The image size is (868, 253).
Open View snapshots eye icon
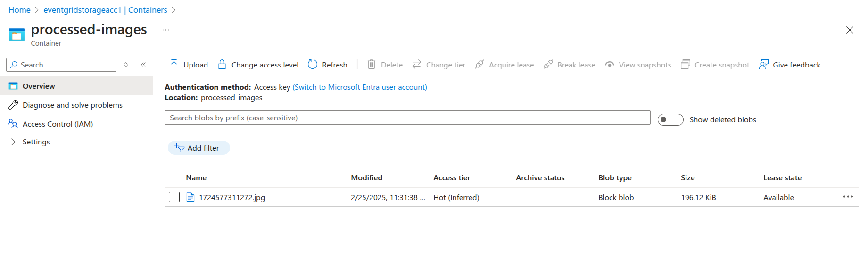(610, 65)
